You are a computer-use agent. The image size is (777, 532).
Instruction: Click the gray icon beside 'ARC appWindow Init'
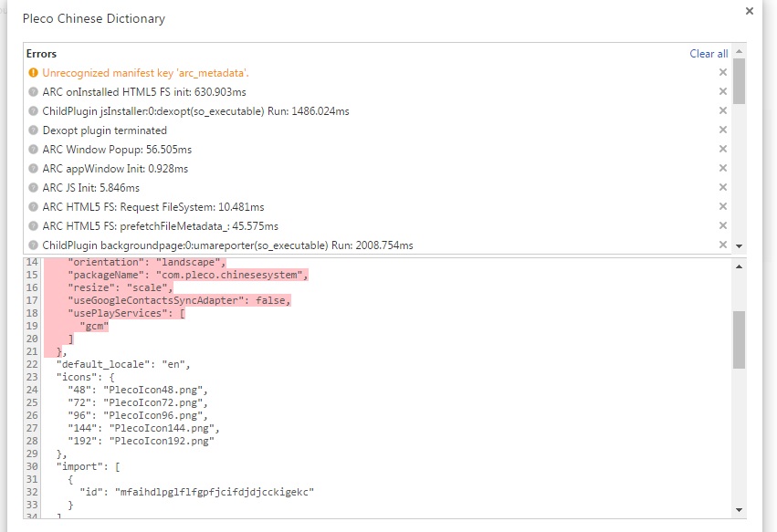(x=33, y=169)
